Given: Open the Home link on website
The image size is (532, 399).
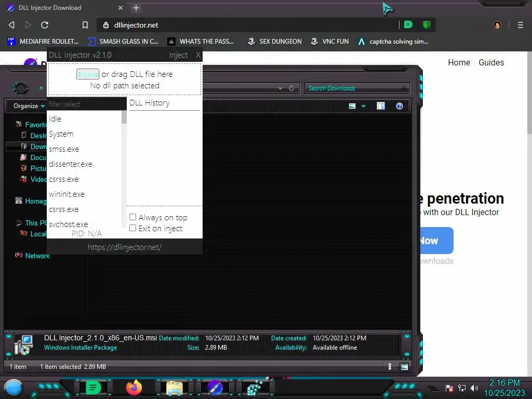Looking at the screenshot, I should click(x=459, y=62).
